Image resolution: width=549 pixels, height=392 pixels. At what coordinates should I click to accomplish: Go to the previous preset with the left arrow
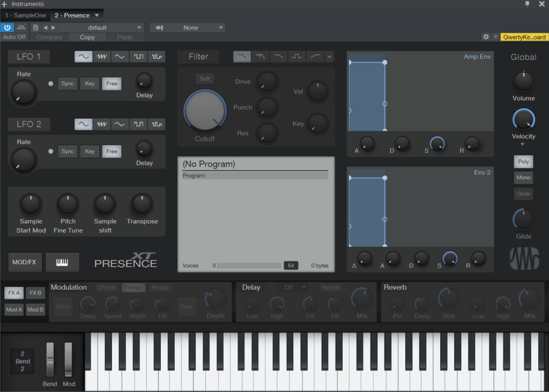coord(46,28)
